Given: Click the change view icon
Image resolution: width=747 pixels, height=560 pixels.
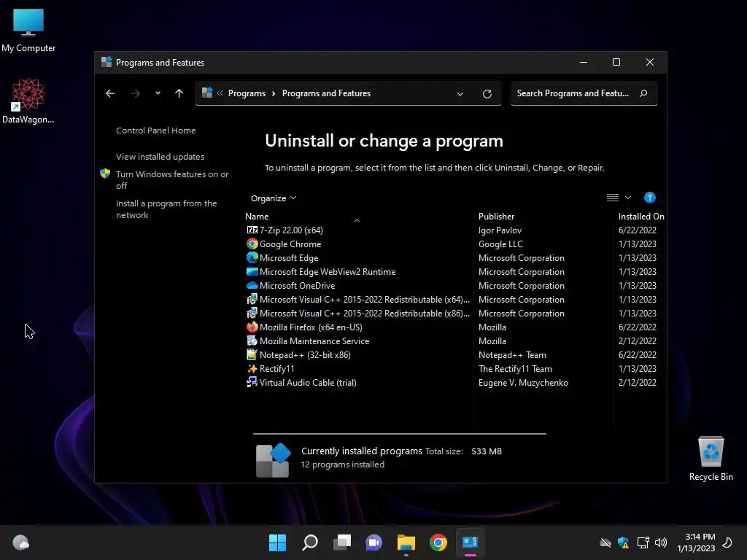Looking at the screenshot, I should (x=613, y=198).
